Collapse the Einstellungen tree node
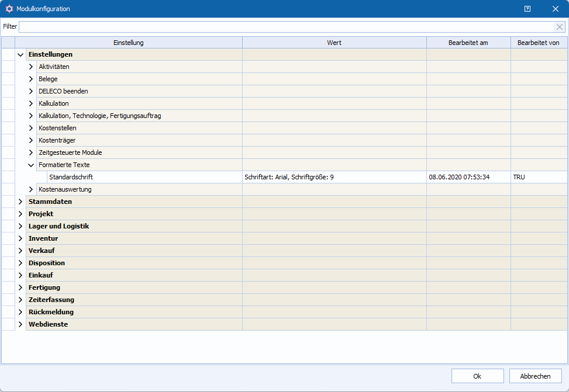The image size is (569, 392). click(x=20, y=54)
